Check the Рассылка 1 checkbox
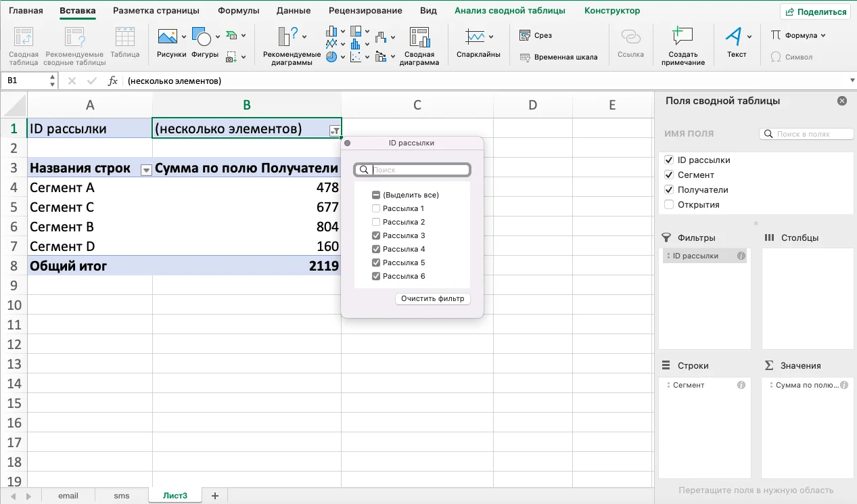 [x=376, y=208]
